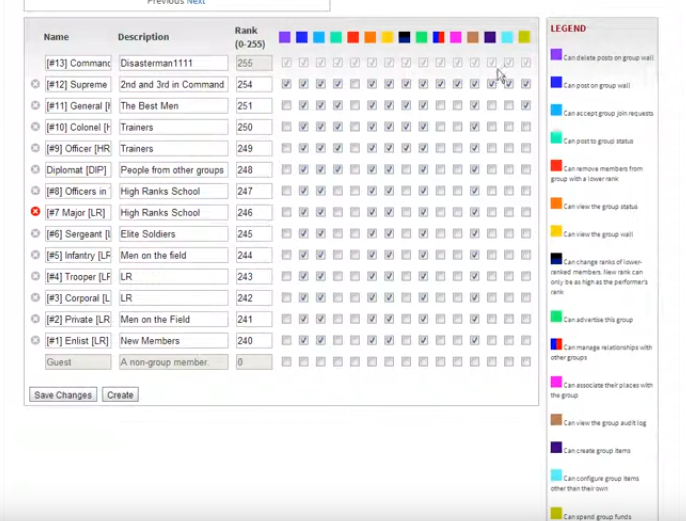Click the red delete icon for [#7] Major
The width and height of the screenshot is (686, 521).
click(x=36, y=212)
